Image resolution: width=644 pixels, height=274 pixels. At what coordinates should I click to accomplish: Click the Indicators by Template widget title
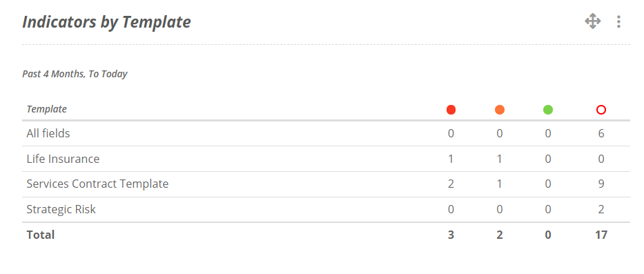106,22
